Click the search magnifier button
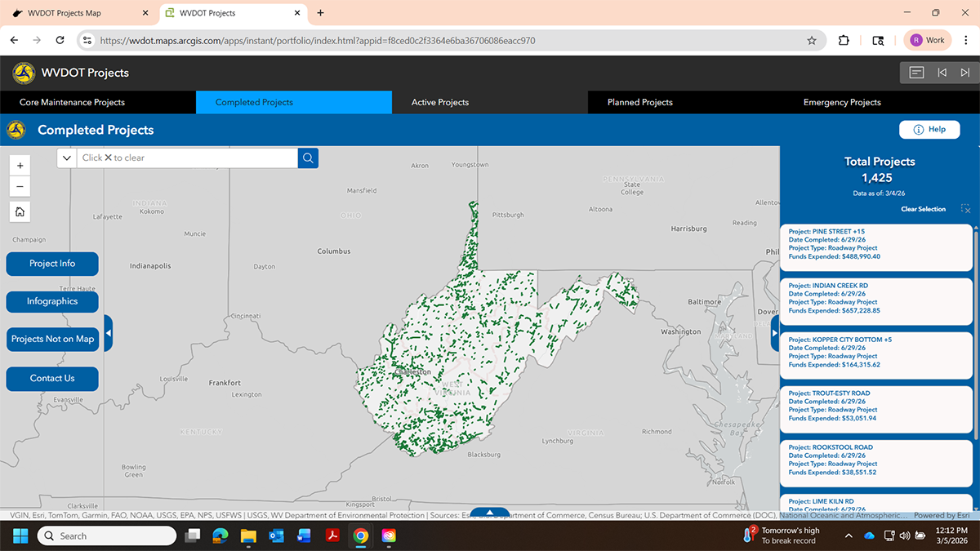 (308, 158)
